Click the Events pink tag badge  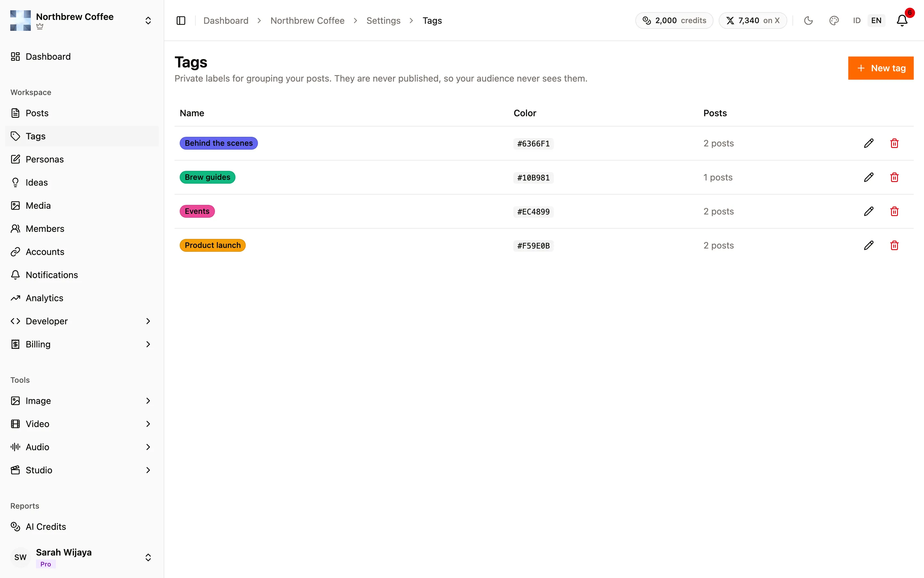coord(197,211)
